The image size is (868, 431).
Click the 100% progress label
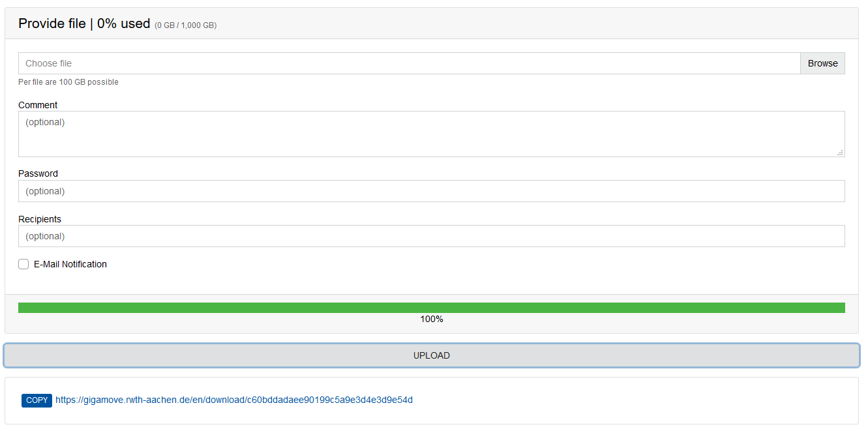[x=432, y=320]
